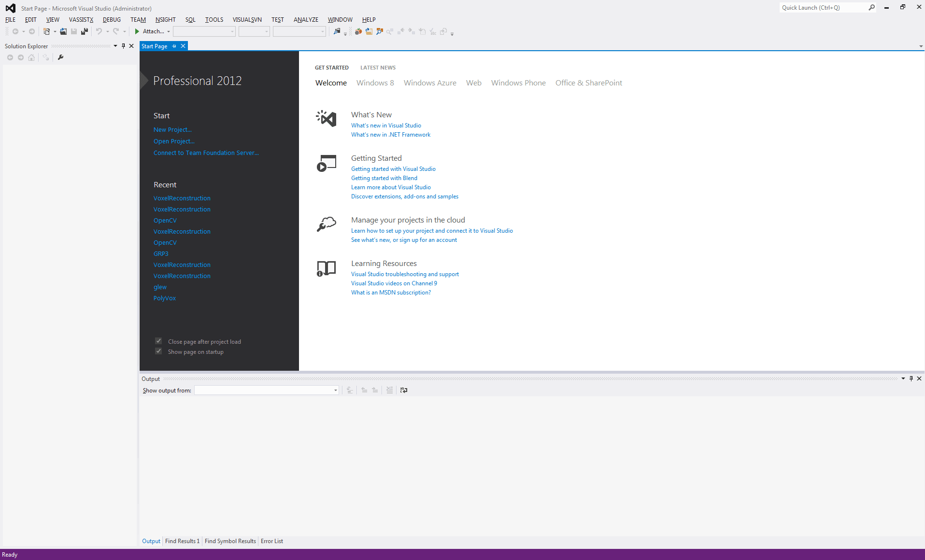Click What's new in .NET Framework link
This screenshot has width=925, height=560.
point(391,135)
